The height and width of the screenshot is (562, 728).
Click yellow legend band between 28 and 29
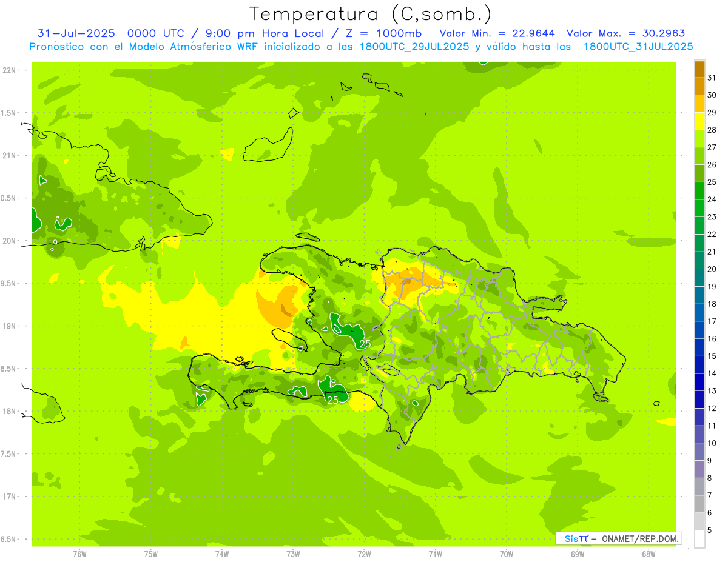pos(699,122)
